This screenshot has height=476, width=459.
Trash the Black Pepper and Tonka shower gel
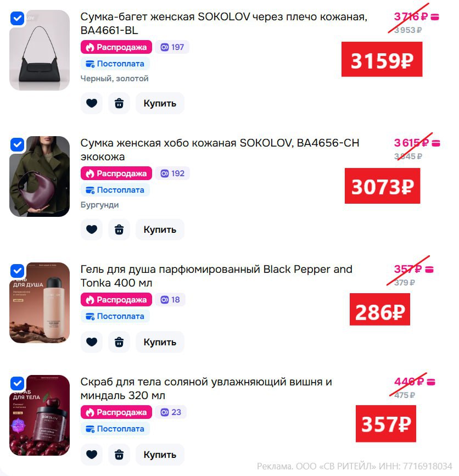pos(119,342)
